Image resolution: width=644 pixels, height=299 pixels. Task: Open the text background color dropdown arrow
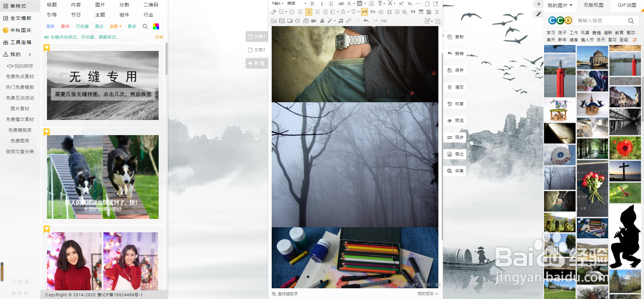(365, 4)
